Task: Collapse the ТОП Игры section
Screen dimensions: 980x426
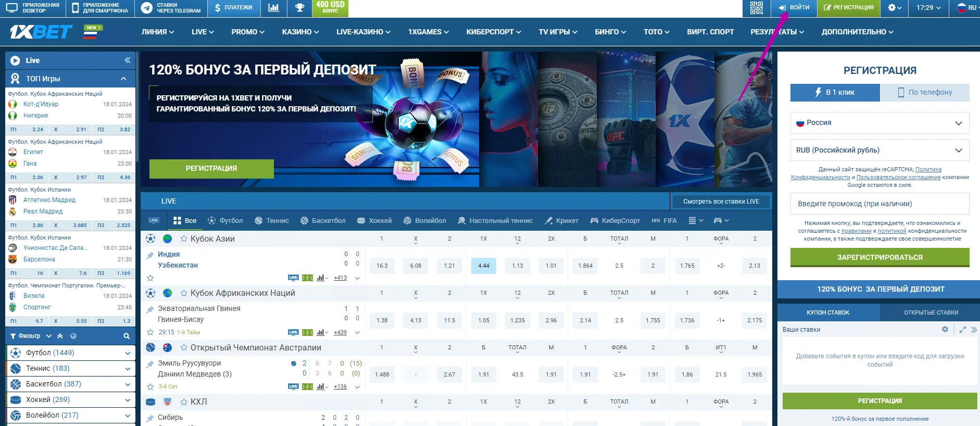Action: point(123,79)
